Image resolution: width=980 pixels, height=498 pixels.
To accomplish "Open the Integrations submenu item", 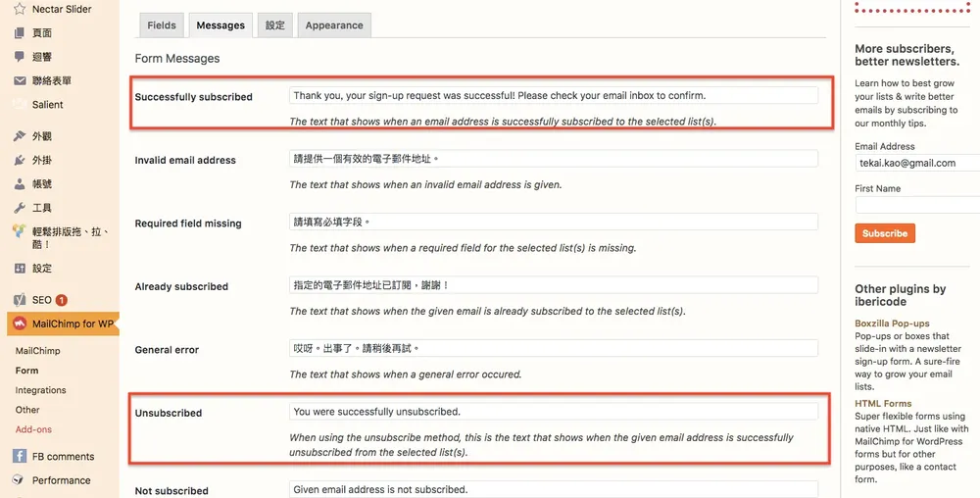I will click(40, 390).
